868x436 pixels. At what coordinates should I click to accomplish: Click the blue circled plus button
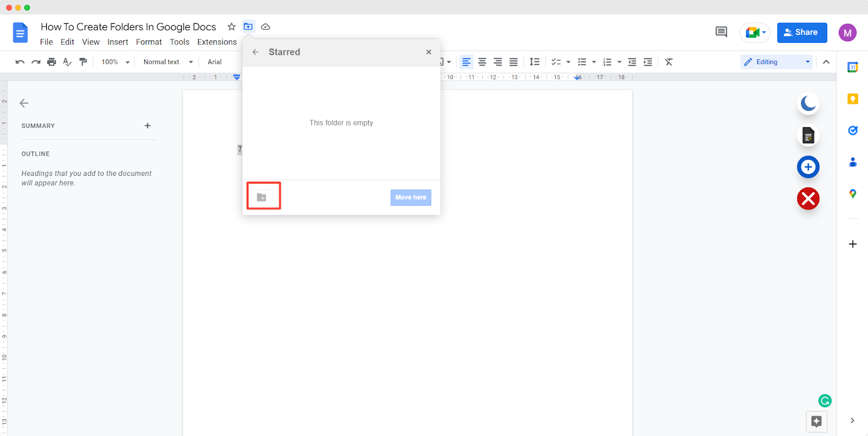pyautogui.click(x=808, y=167)
